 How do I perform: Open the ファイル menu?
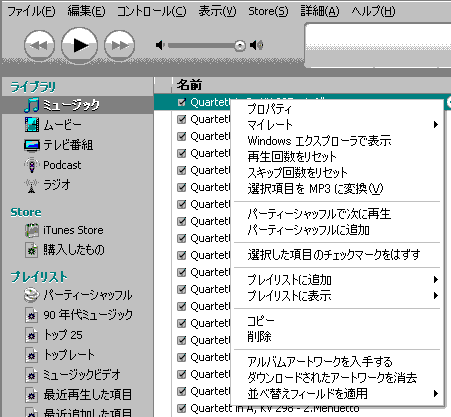point(31,11)
